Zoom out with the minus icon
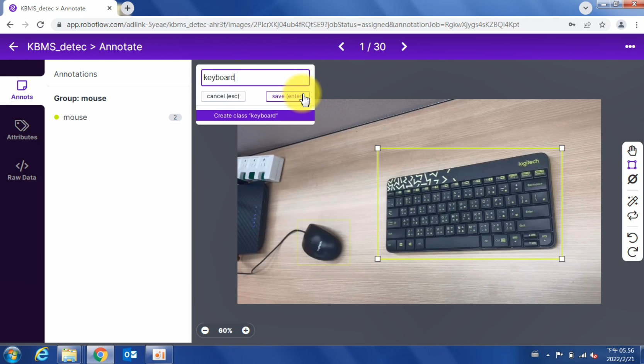 click(x=205, y=330)
